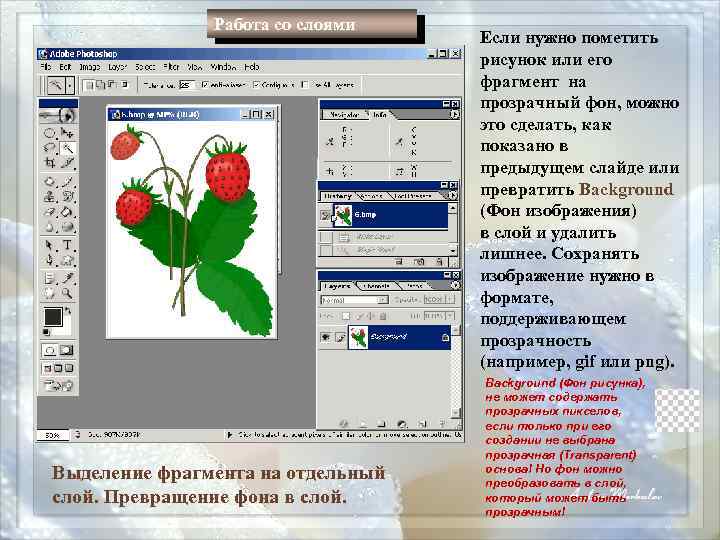This screenshot has height=540, width=720.
Task: Select the Zoom magnifier tool
Action: click(67, 293)
